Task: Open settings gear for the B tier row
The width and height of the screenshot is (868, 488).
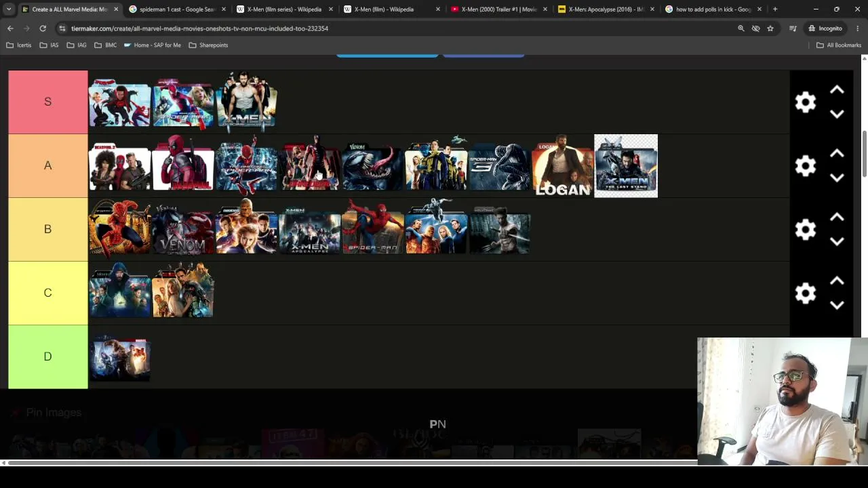Action: click(x=805, y=229)
